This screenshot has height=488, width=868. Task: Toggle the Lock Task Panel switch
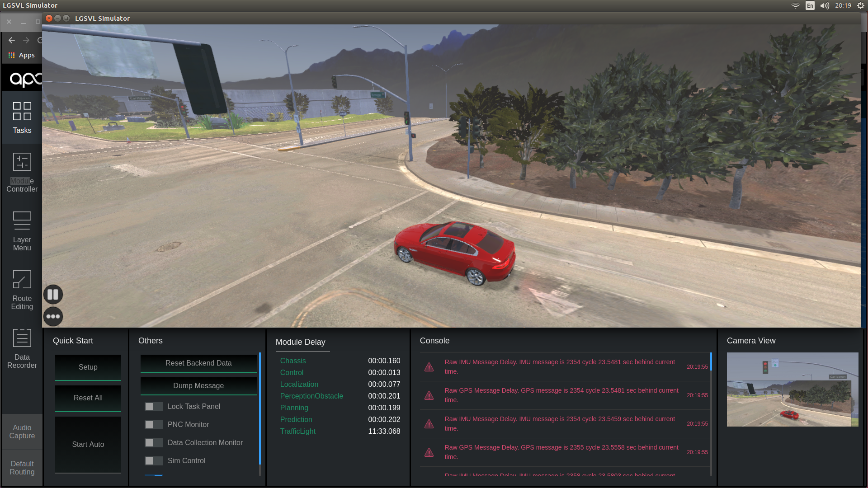153,407
